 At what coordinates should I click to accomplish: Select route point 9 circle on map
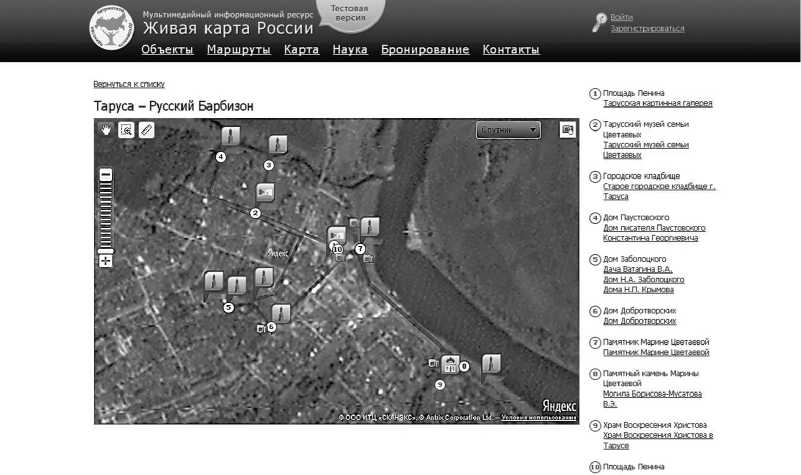440,385
